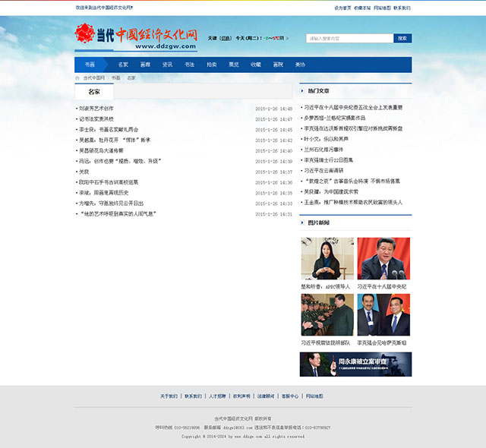This screenshot has height=448, width=486.
Task: Click 关于我们 in the footer
Action: 169,396
